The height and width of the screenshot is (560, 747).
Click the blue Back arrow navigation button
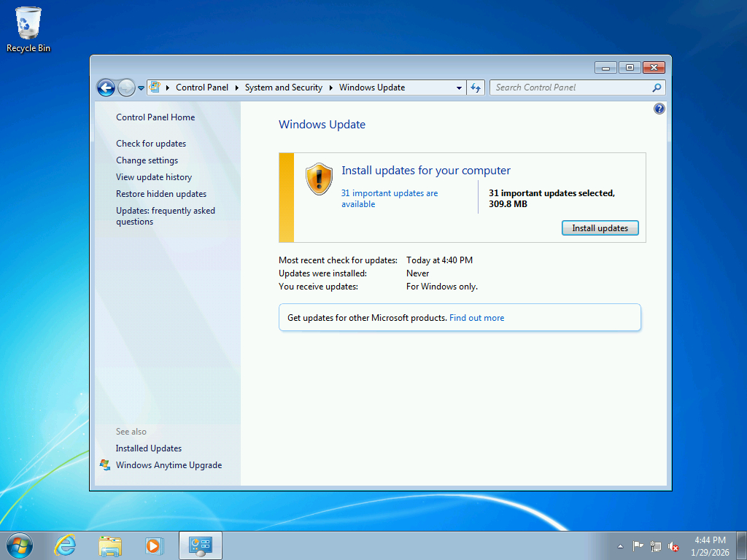click(106, 87)
